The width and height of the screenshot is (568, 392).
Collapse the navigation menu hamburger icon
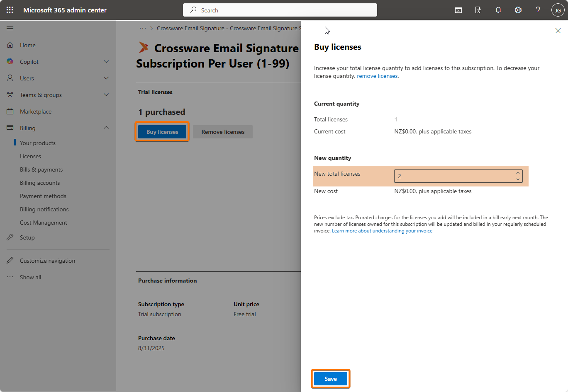(10, 29)
